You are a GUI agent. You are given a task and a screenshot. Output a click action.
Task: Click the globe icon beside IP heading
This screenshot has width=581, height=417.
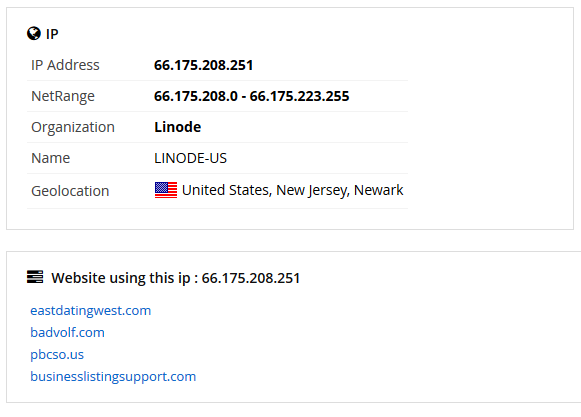pos(34,33)
